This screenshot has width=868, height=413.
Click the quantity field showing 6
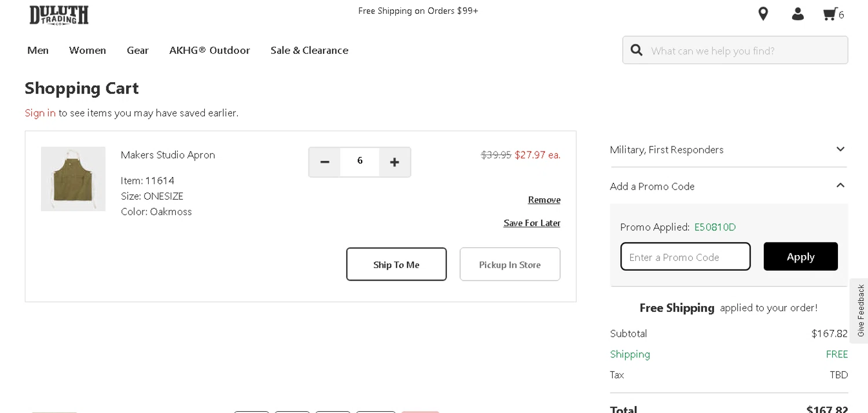point(360,161)
